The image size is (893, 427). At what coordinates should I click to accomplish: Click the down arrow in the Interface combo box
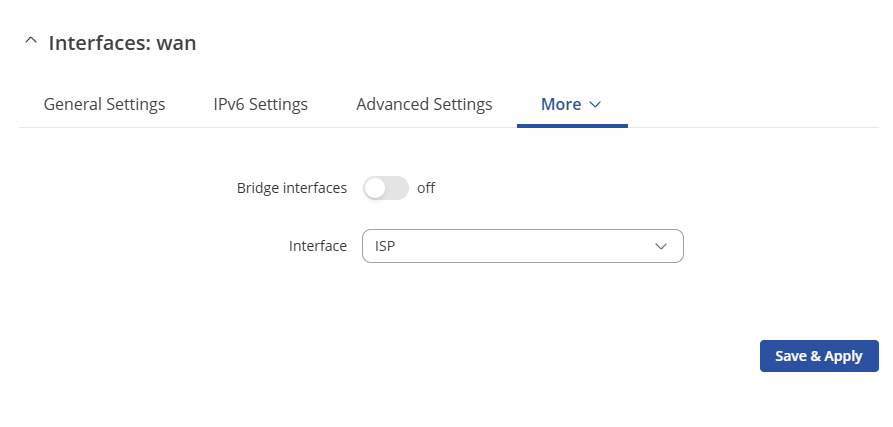pyautogui.click(x=661, y=246)
